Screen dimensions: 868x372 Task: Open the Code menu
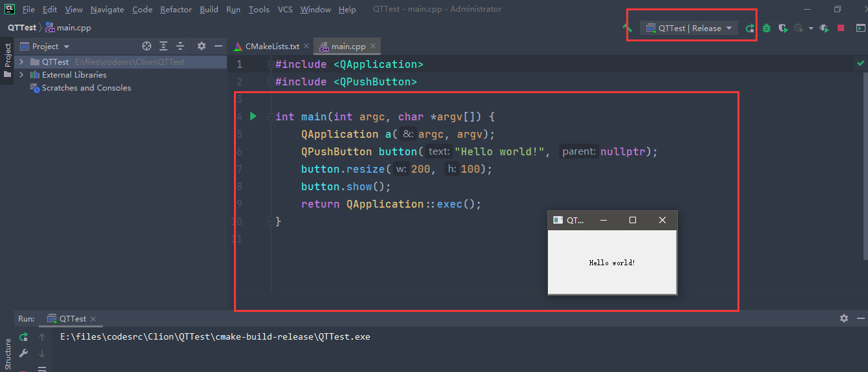142,9
